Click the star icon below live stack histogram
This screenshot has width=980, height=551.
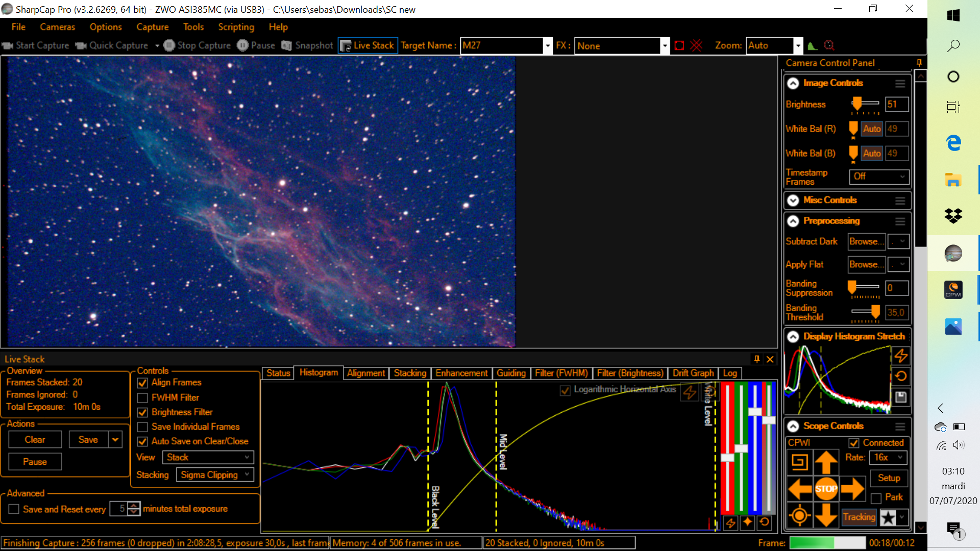point(748,522)
